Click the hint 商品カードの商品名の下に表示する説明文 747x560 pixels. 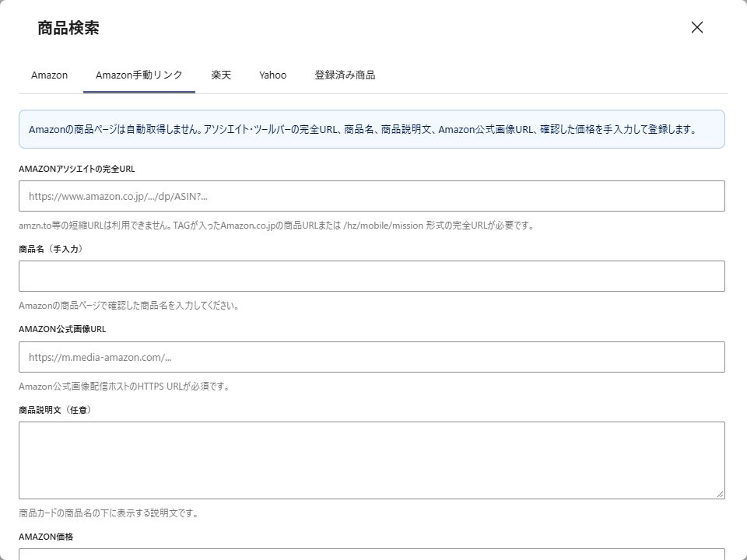(x=109, y=513)
